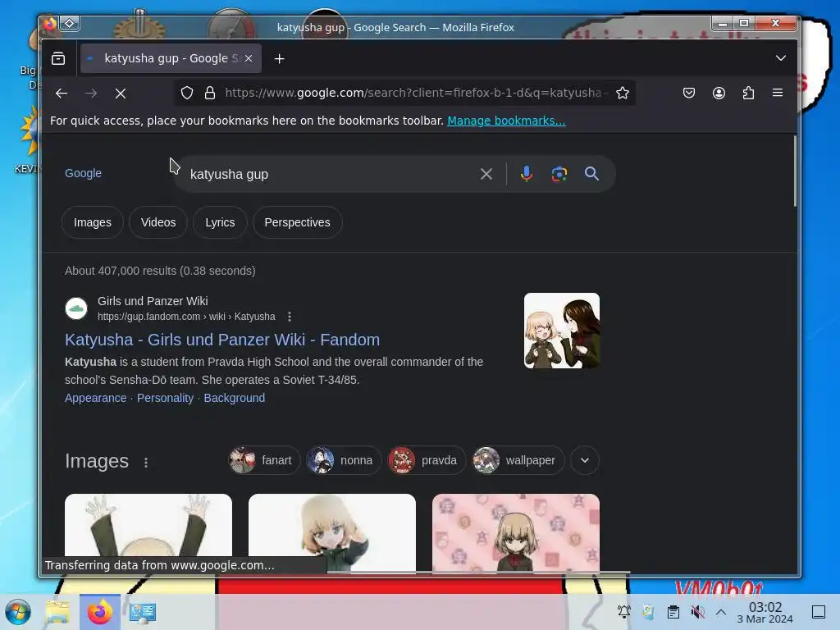Search by image with Google Lens
The image size is (840, 630).
(559, 174)
